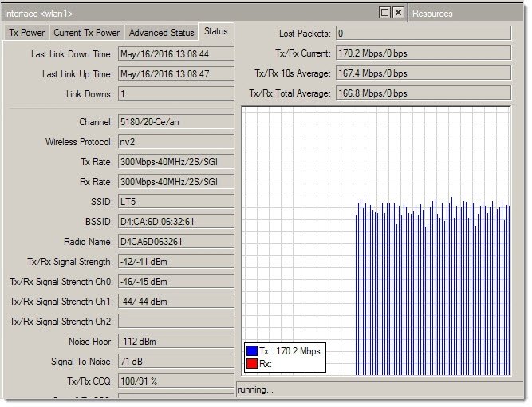The height and width of the screenshot is (407, 532).
Task: Switch to the Tx Power tab
Action: click(x=26, y=33)
